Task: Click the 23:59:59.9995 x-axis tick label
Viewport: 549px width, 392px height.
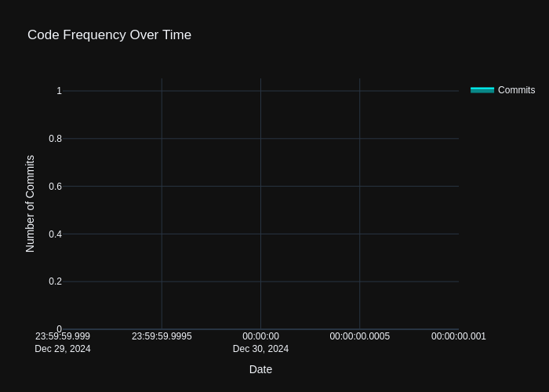Action: click(162, 336)
